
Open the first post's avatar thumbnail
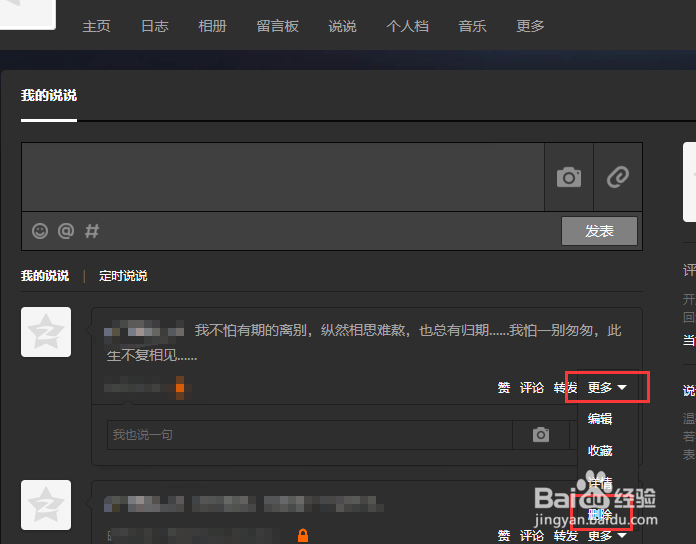[x=46, y=332]
